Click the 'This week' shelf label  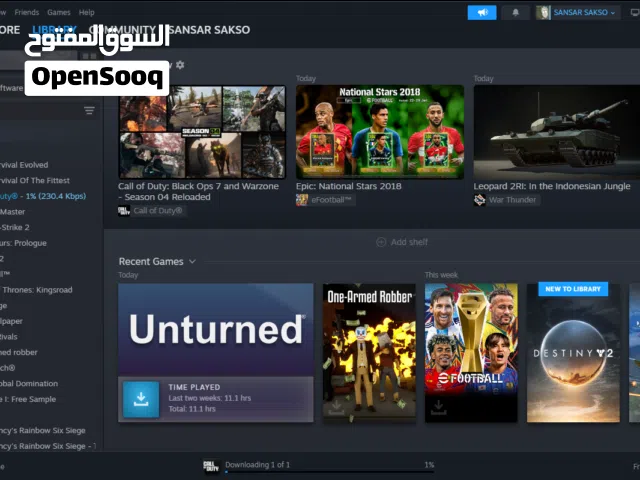coord(441,275)
